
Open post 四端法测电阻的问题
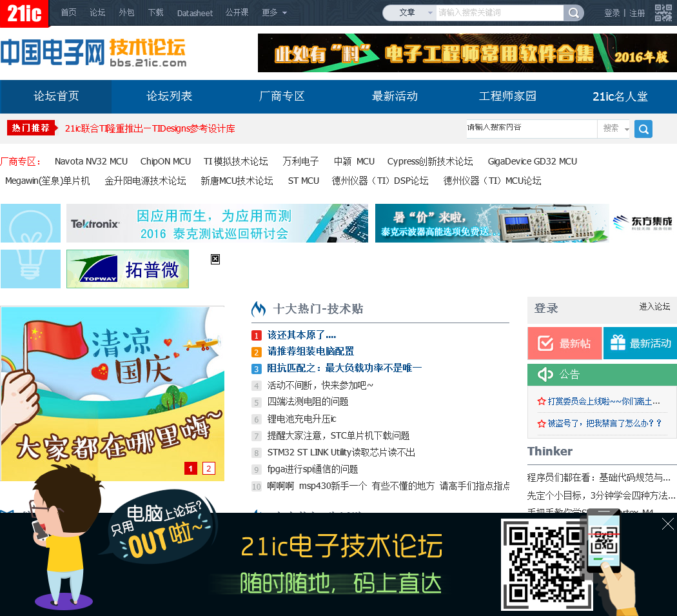(x=308, y=402)
